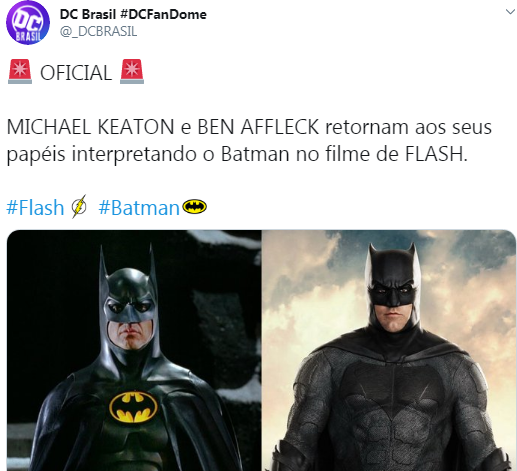This screenshot has height=471, width=517.
Task: Open the left Batman photo with yellow emblem
Action: (134, 350)
